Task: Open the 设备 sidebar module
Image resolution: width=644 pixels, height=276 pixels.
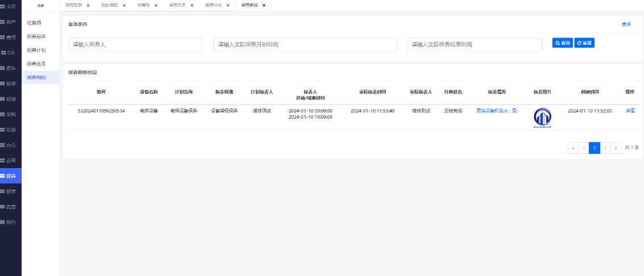Action: [10, 129]
